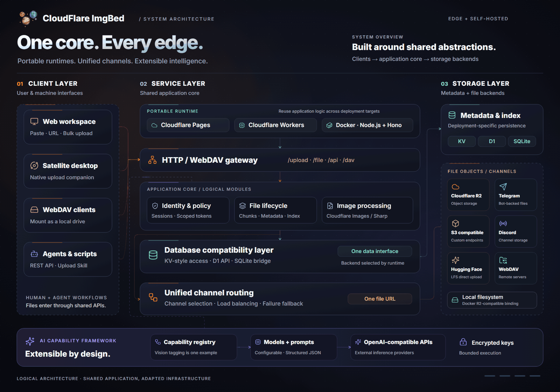Image resolution: width=560 pixels, height=392 pixels.
Task: Click the /upload · /file · /api · /dav route text
Action: click(321, 160)
